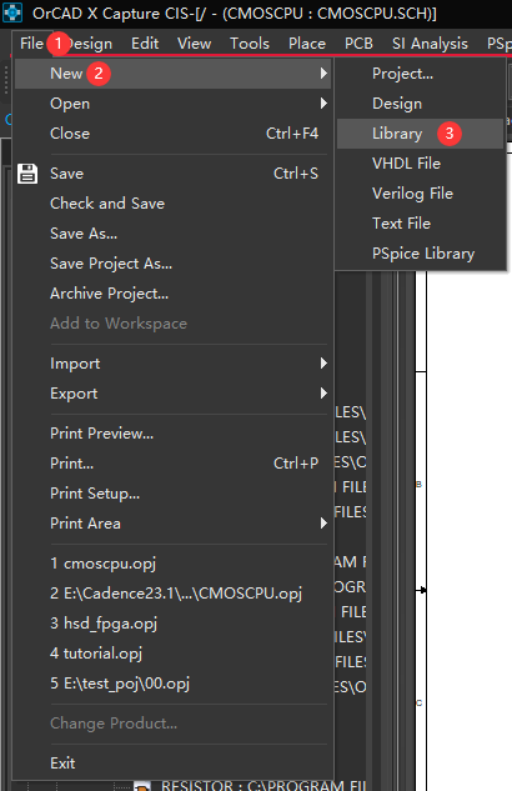Open the Edit menu

tap(145, 43)
